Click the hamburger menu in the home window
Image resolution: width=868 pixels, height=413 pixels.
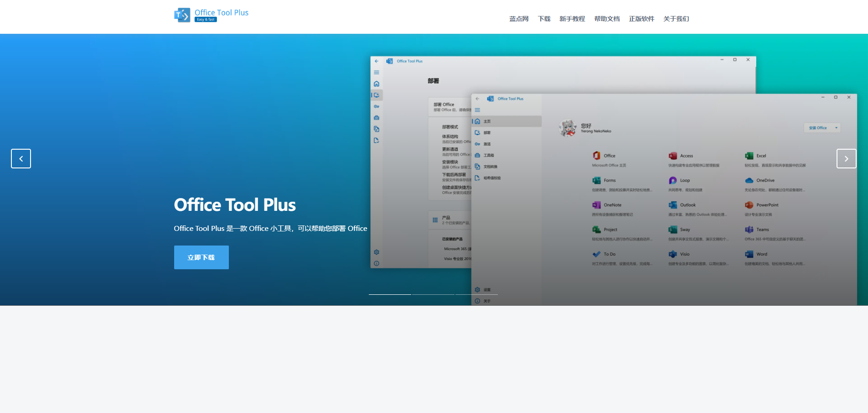tap(477, 110)
